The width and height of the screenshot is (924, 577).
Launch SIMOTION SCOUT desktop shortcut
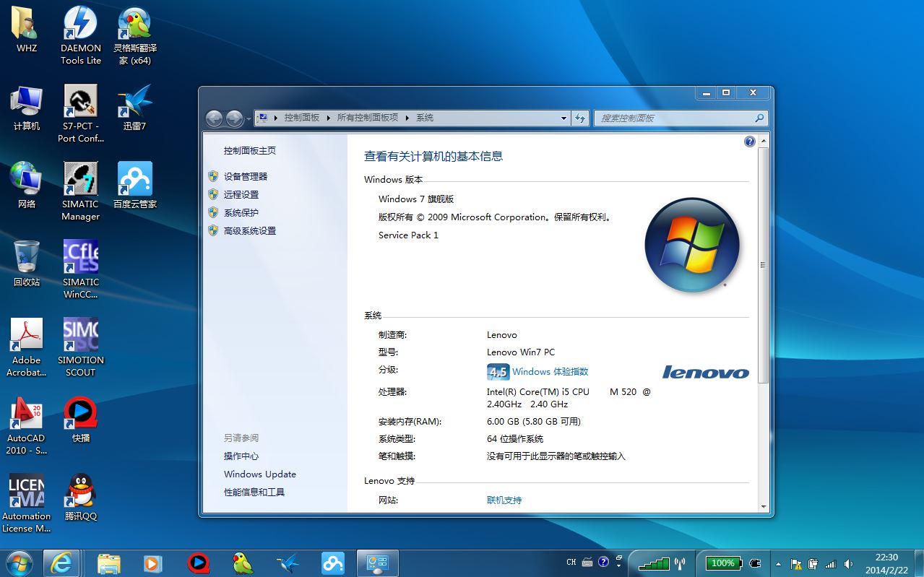pos(81,347)
